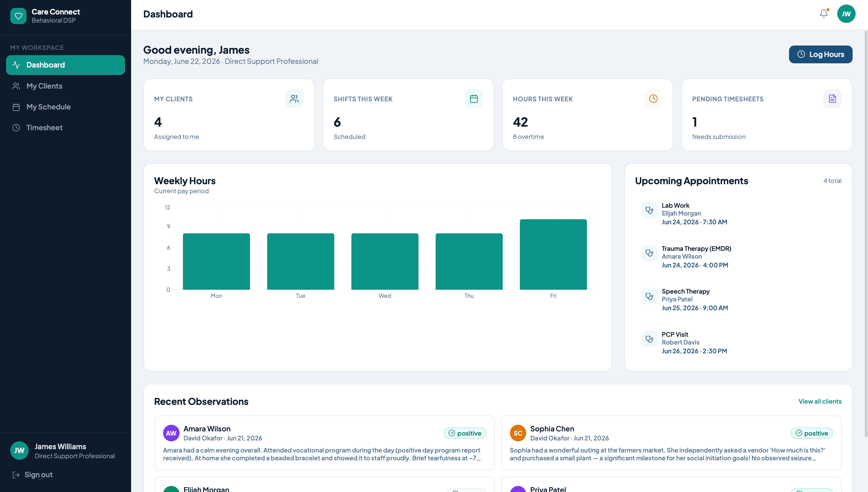Click the stethoscope icon beside Speech Therapy
868x492 pixels.
point(649,296)
